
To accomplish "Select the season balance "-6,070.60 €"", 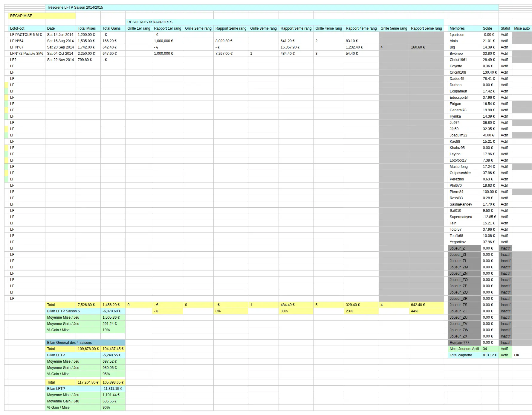I will (113, 311).
